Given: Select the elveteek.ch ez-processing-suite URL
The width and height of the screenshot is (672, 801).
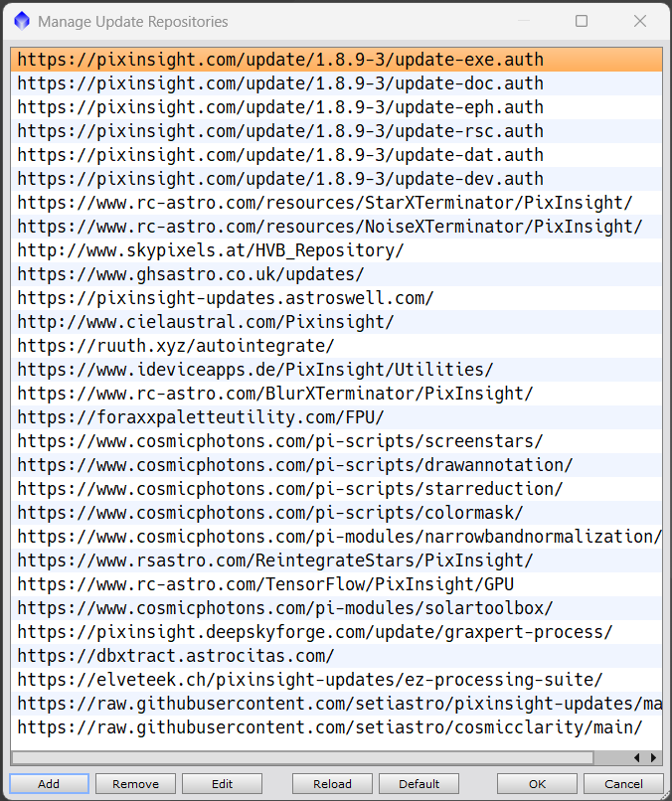Looking at the screenshot, I should pos(336,680).
